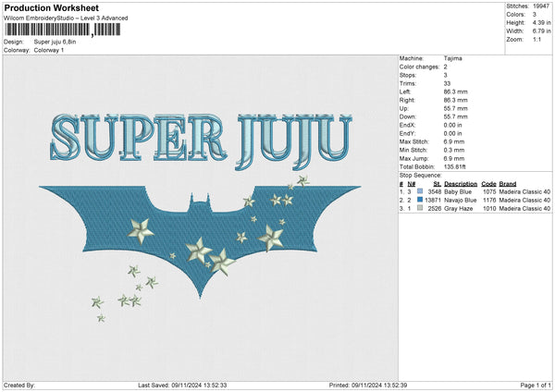
Task: Select the width value 6.79 in
Action: (542, 31)
